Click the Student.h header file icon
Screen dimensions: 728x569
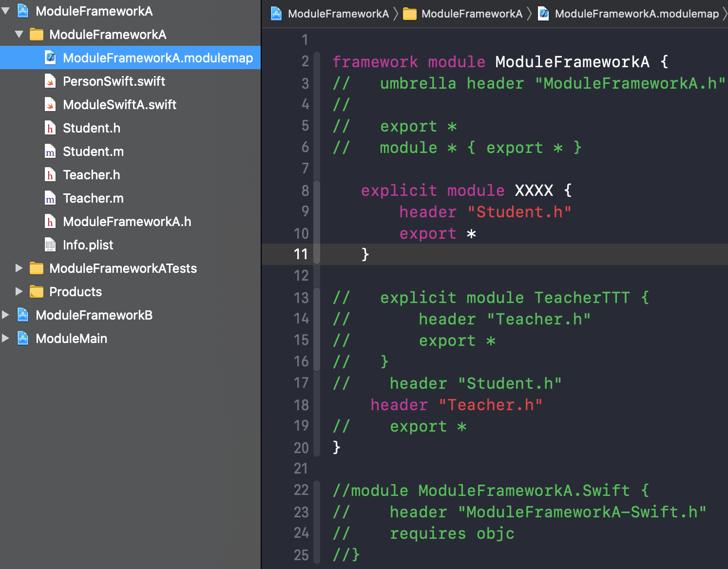50,128
